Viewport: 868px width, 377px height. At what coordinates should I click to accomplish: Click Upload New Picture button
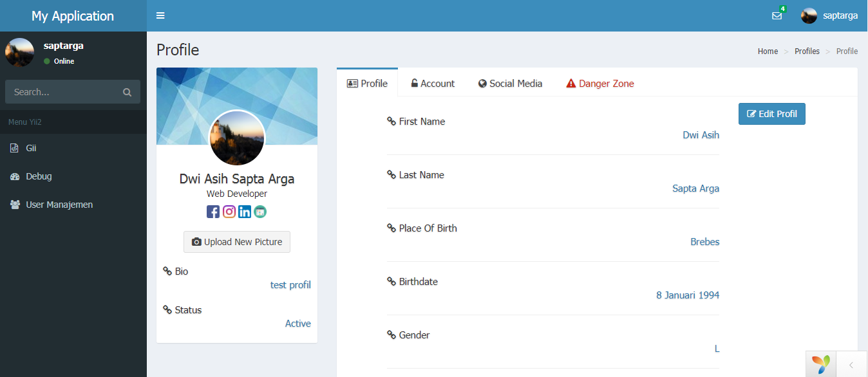click(x=237, y=242)
